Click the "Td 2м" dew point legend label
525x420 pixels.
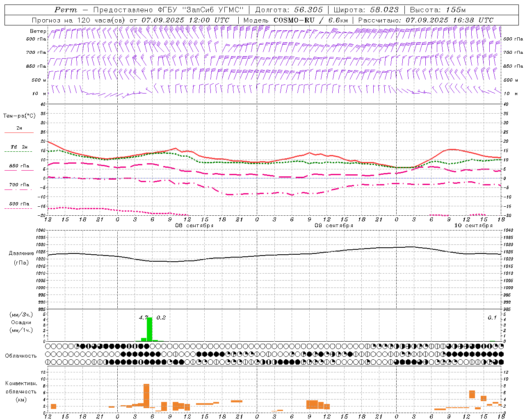tap(19, 147)
